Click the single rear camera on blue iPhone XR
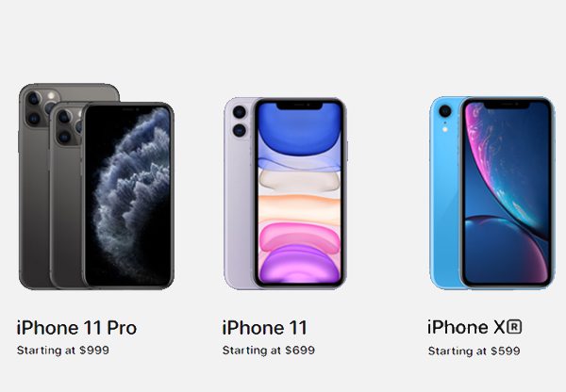Image resolution: width=566 pixels, height=392 pixels. click(444, 110)
